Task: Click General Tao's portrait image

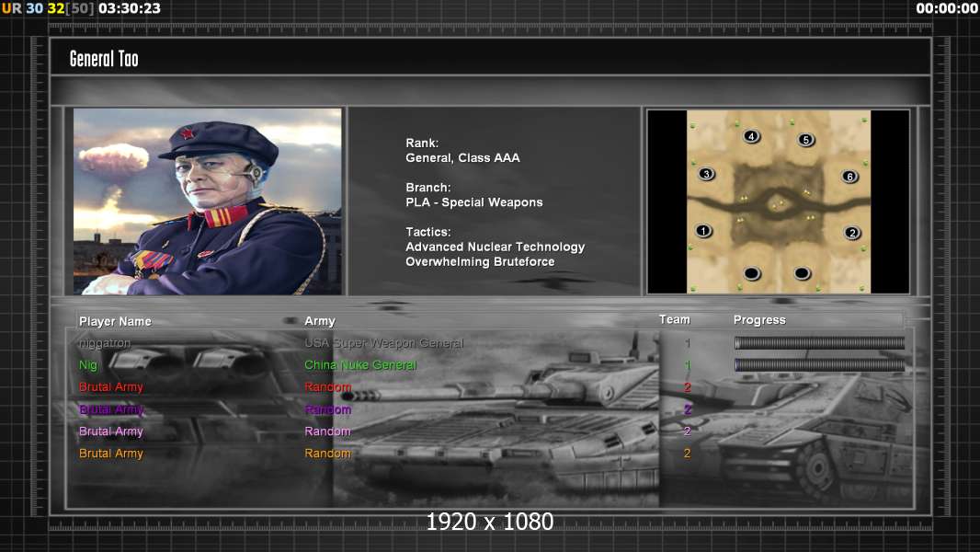Action: 208,201
